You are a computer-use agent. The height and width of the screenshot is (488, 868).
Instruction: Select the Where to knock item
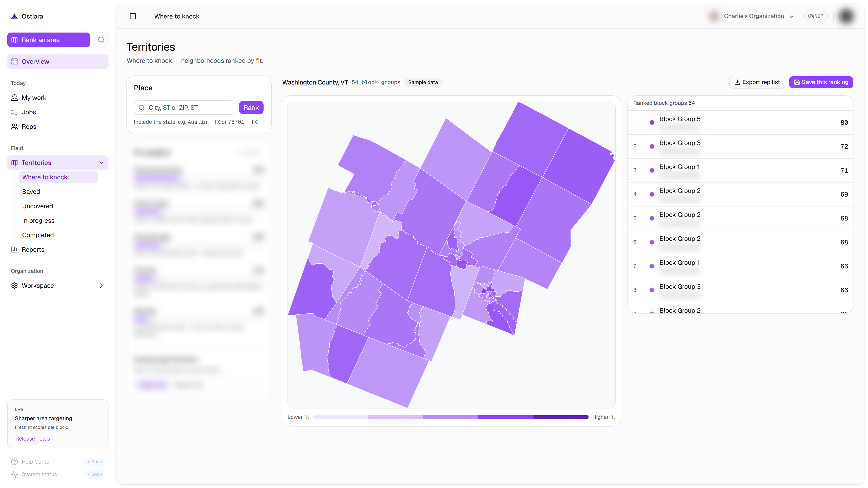pyautogui.click(x=58, y=177)
